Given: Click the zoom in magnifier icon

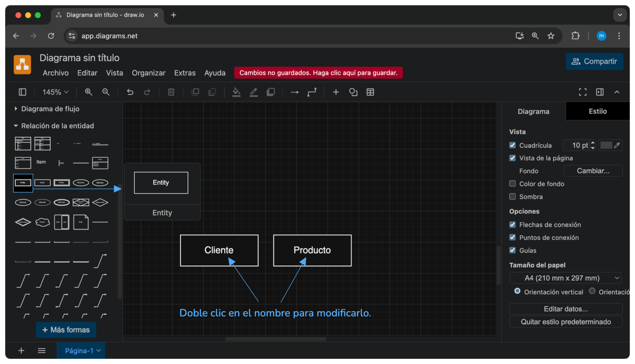Looking at the screenshot, I should [x=88, y=92].
